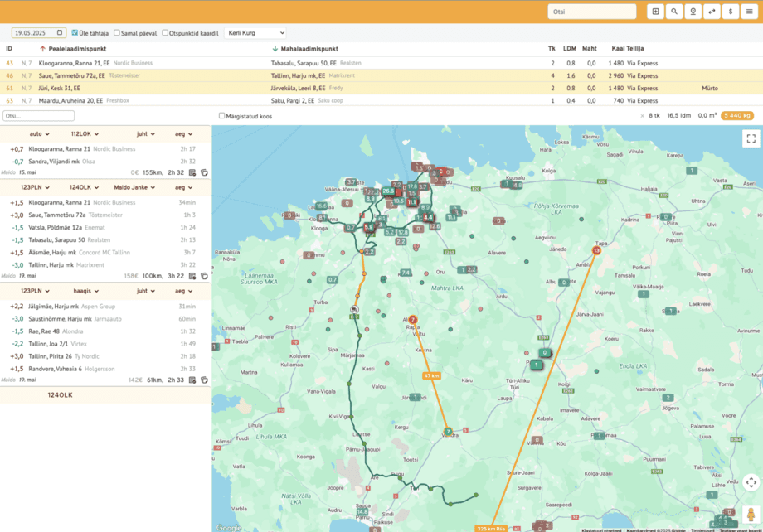763x532 pixels.
Task: Expand the haagis trailer dropdown
Action: pyautogui.click(x=86, y=291)
